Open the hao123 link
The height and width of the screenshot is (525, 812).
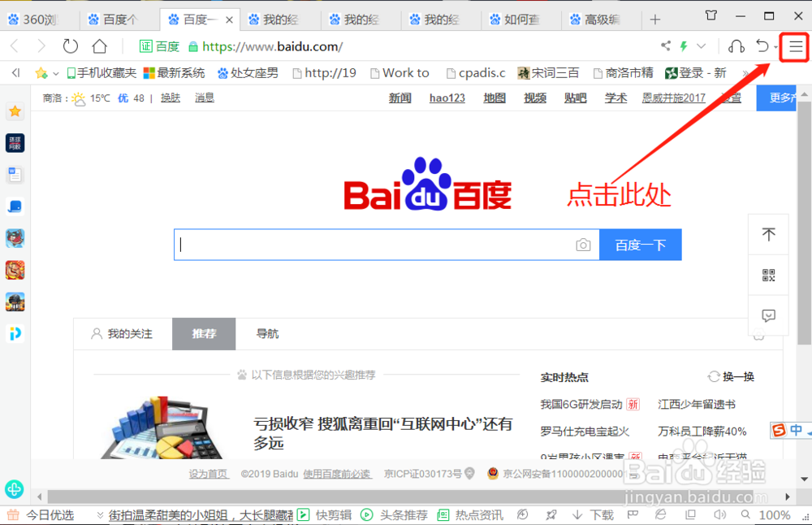click(x=447, y=98)
